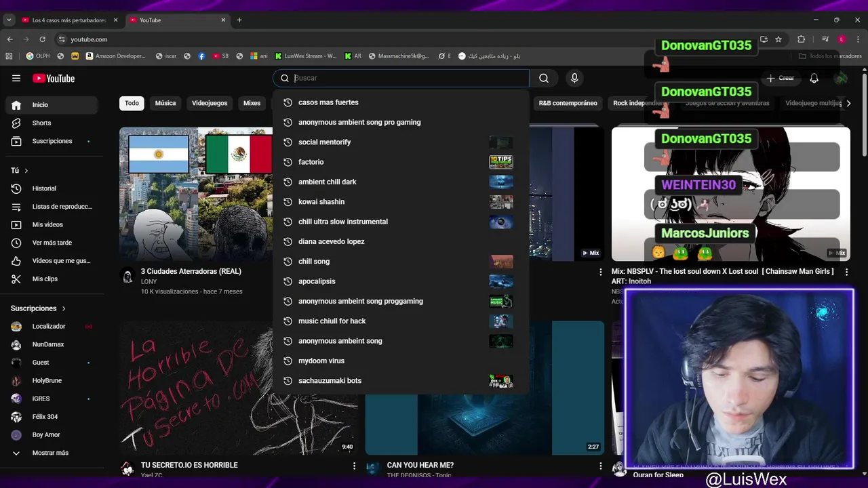This screenshot has height=488, width=868.
Task: Choose suggestion 'chill ultra slow instrumental'
Action: coord(401,222)
